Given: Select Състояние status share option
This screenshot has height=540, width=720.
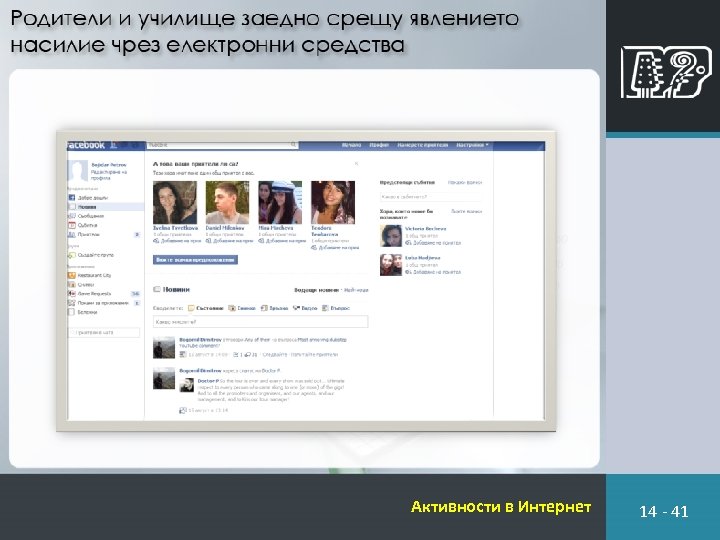Looking at the screenshot, I should [206, 308].
